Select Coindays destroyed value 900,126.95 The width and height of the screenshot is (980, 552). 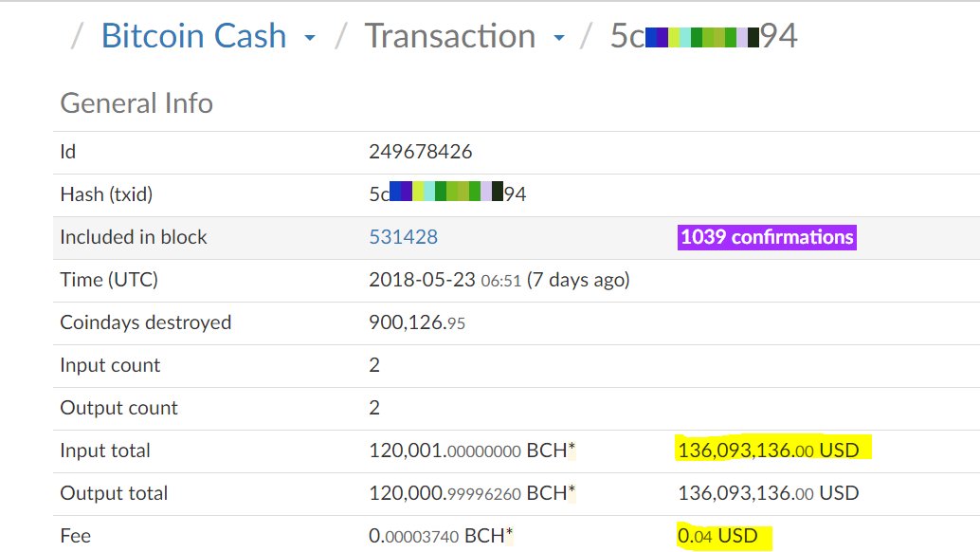pos(417,322)
